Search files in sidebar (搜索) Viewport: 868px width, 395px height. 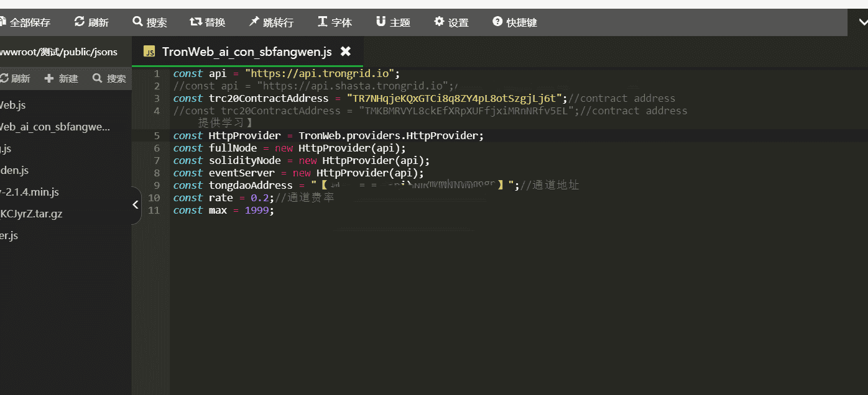(109, 79)
